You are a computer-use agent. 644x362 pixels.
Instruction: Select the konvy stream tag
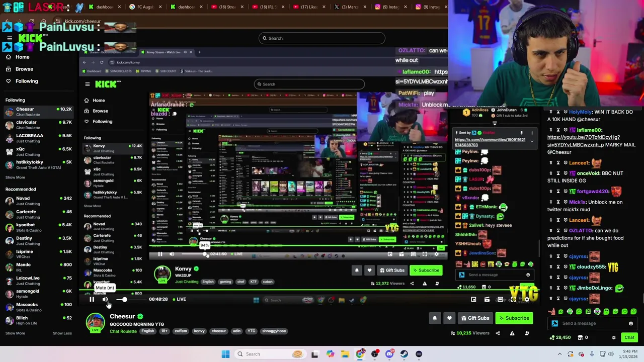pos(199,331)
